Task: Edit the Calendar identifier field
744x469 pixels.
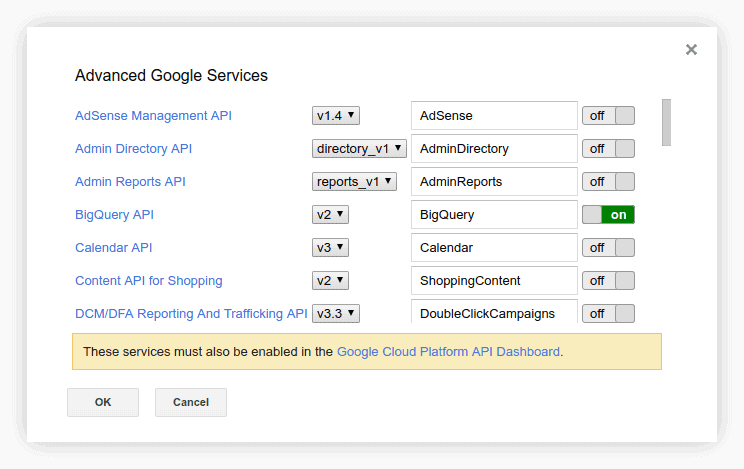Action: point(494,247)
